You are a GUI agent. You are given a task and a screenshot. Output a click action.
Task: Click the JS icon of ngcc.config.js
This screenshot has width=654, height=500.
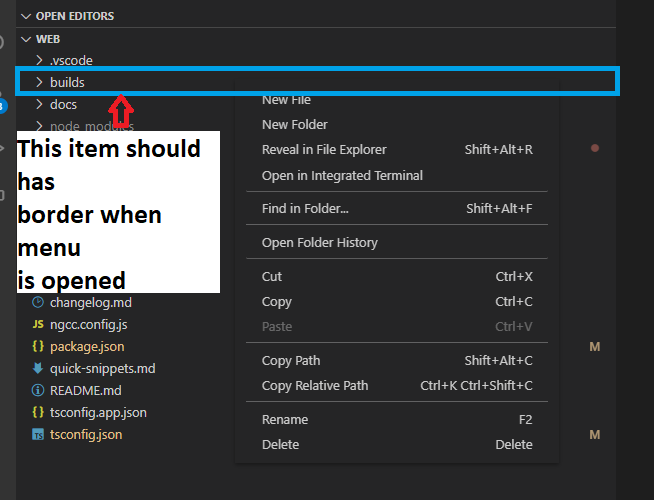tap(38, 324)
